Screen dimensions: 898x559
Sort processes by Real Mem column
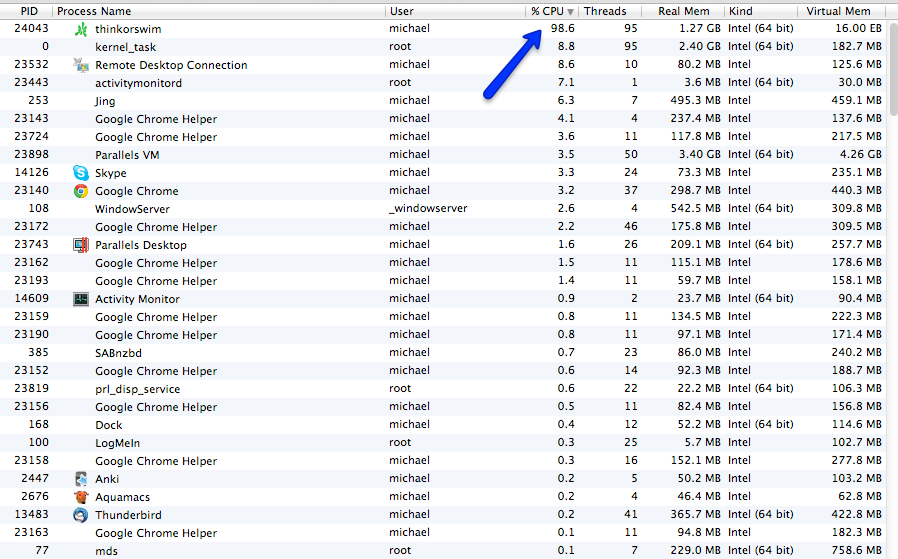point(683,11)
